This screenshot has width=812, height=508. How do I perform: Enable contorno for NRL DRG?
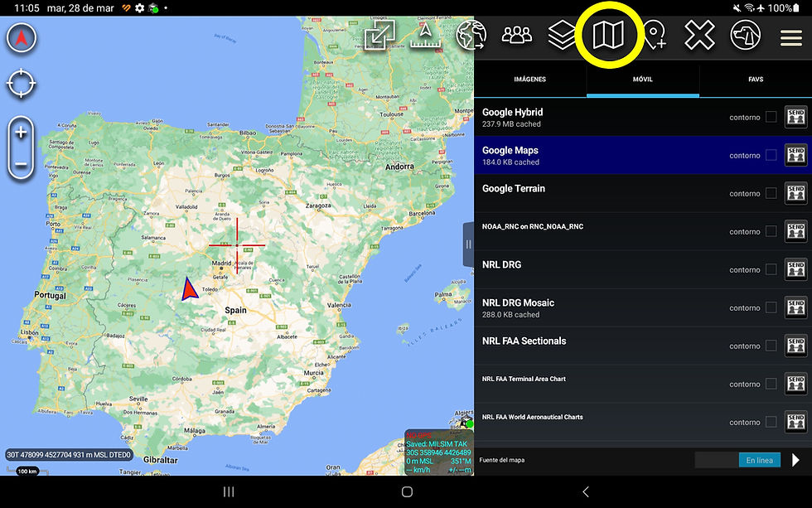coord(771,269)
